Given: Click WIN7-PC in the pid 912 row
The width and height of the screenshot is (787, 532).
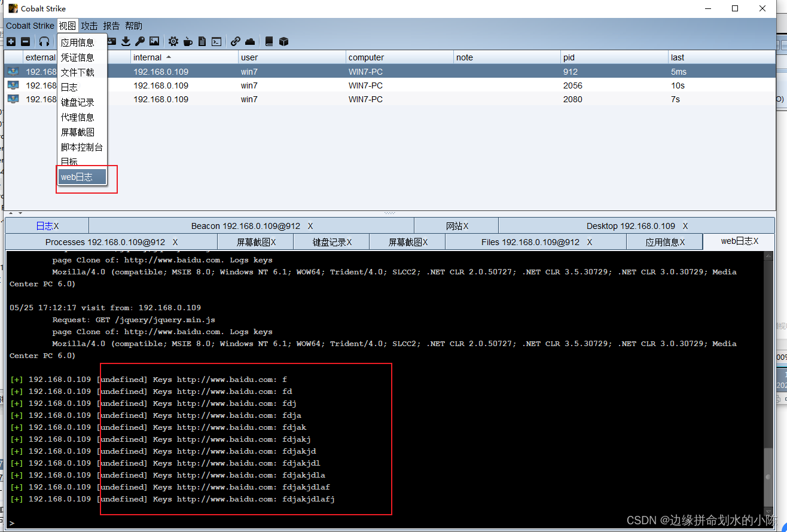Looking at the screenshot, I should 365,72.
